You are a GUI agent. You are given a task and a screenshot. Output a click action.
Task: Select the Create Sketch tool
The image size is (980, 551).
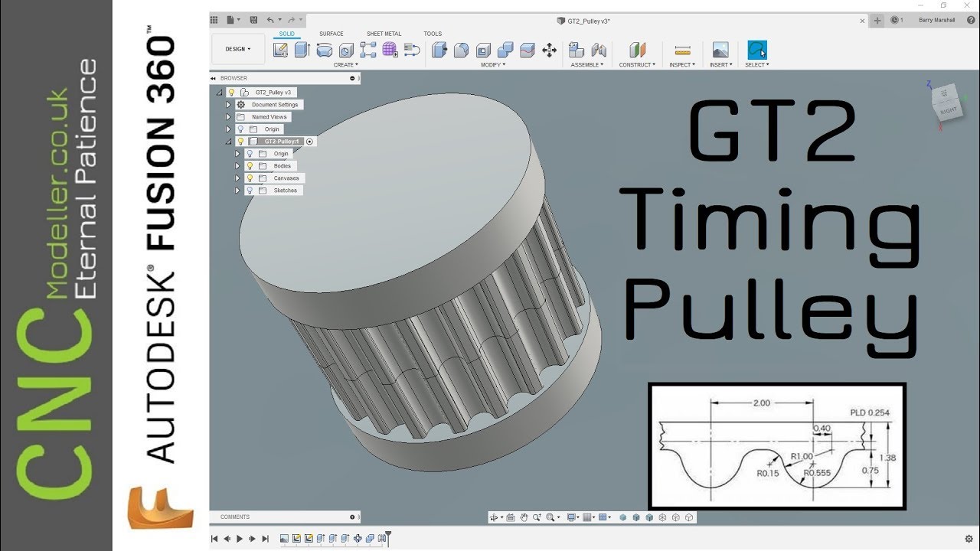click(280, 50)
